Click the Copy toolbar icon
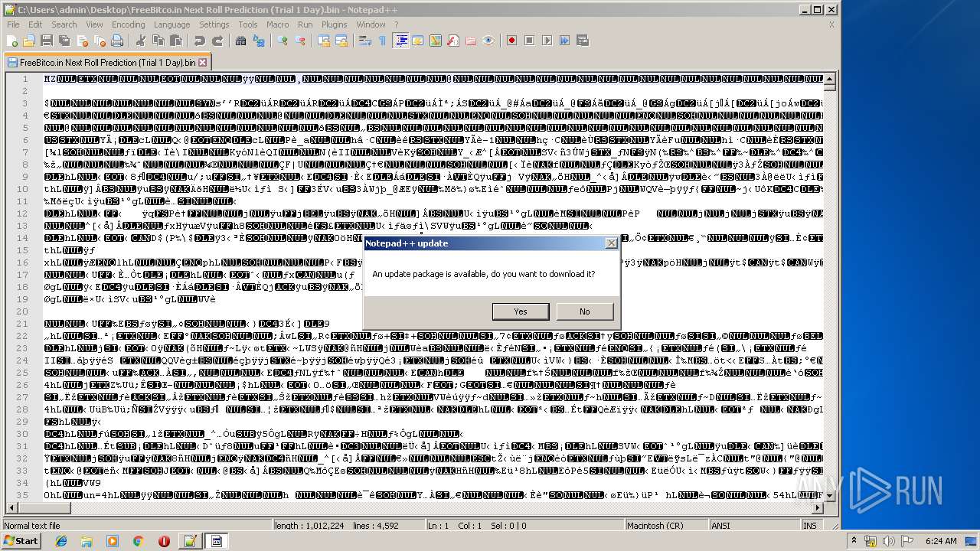This screenshot has height=551, width=980. pyautogui.click(x=158, y=41)
